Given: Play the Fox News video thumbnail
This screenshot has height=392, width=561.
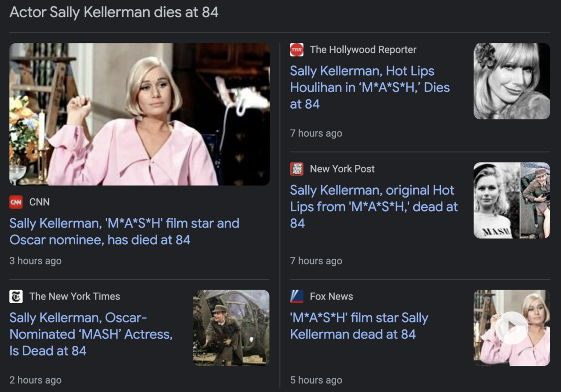Looking at the screenshot, I should (x=511, y=328).
